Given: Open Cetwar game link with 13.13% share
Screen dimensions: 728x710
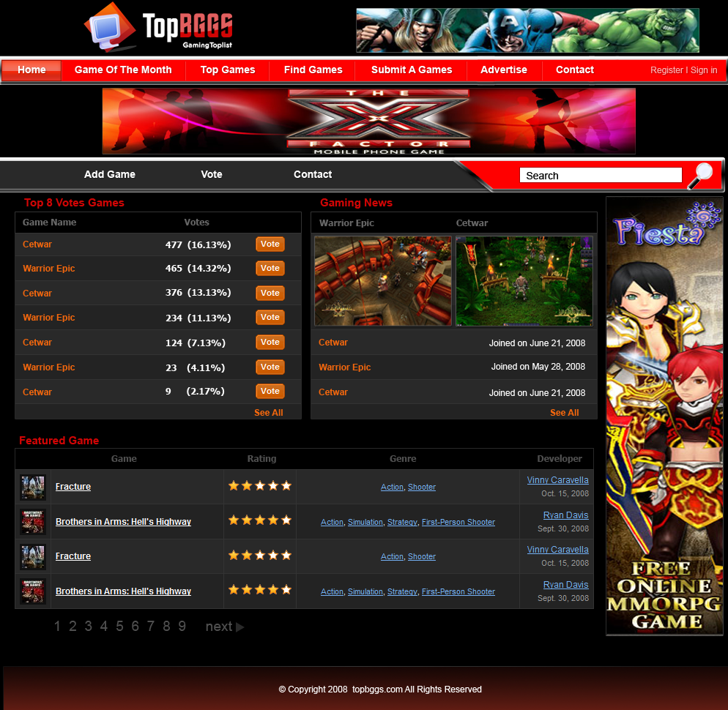Looking at the screenshot, I should 37,294.
